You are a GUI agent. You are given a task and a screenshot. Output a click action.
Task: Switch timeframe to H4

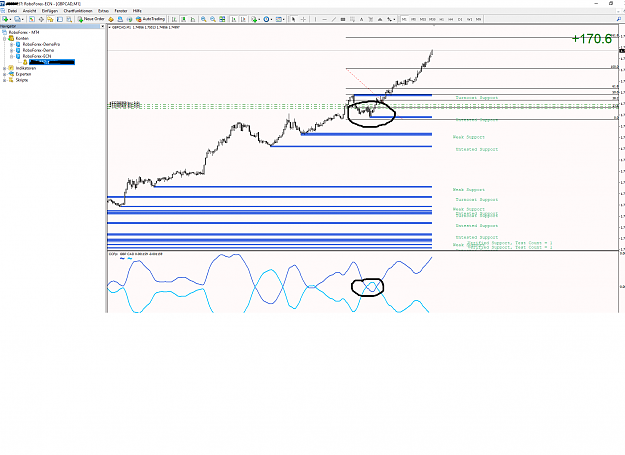451,19
